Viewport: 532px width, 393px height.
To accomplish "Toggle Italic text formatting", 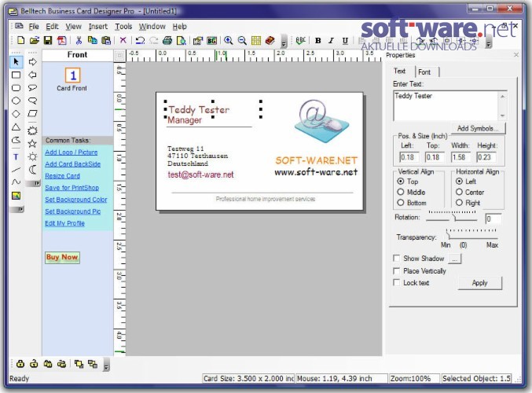I will click(x=332, y=41).
